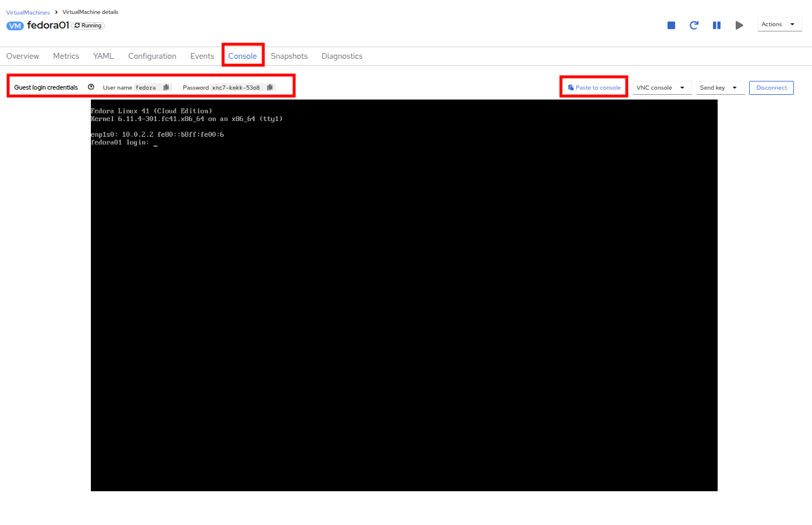Click the start (play) VM icon

tap(739, 25)
